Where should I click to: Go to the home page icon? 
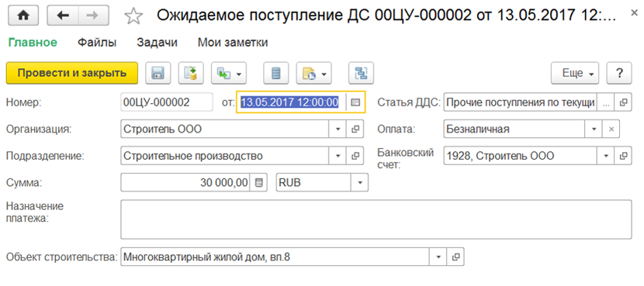pos(24,16)
